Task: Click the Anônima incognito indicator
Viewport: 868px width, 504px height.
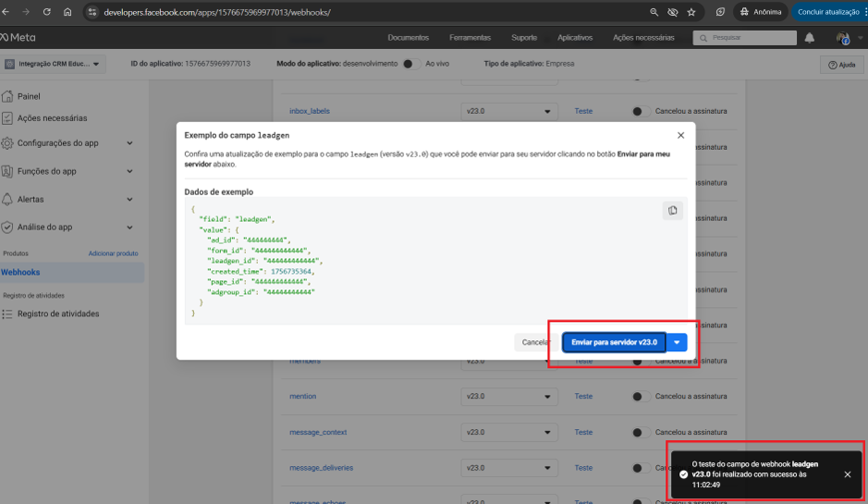Action: 761,12
